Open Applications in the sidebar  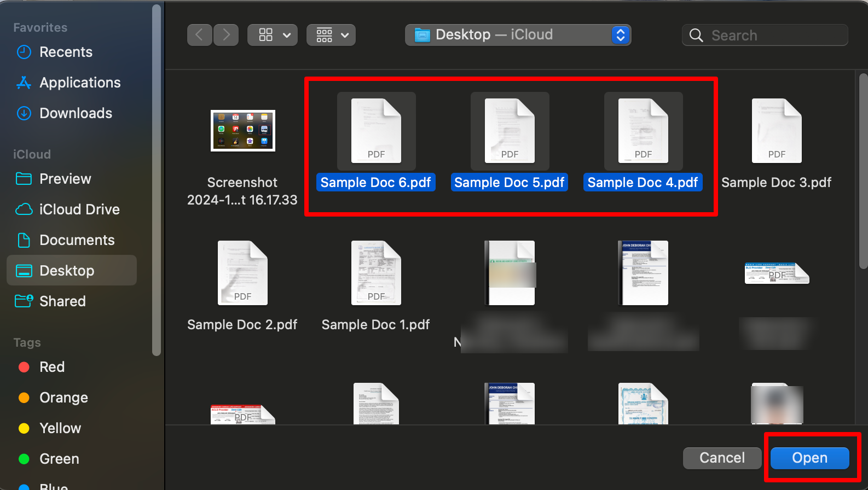tap(72, 83)
